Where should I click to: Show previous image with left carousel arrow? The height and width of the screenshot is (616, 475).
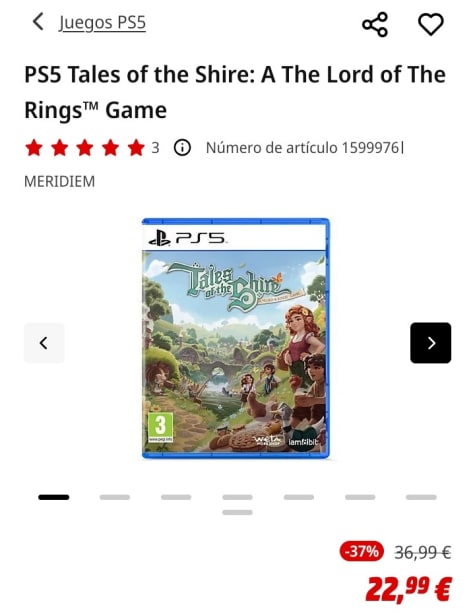[x=44, y=343]
